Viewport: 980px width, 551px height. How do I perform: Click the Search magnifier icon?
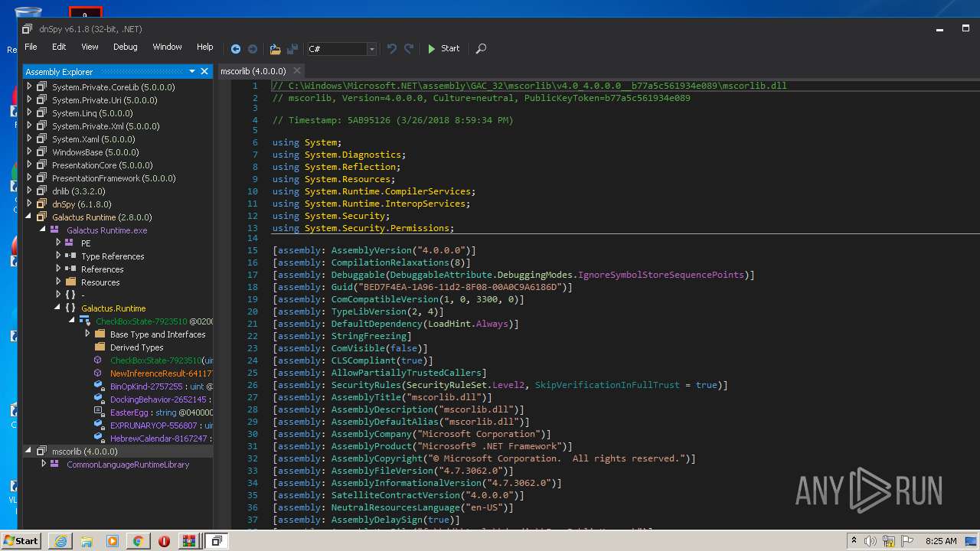[481, 48]
